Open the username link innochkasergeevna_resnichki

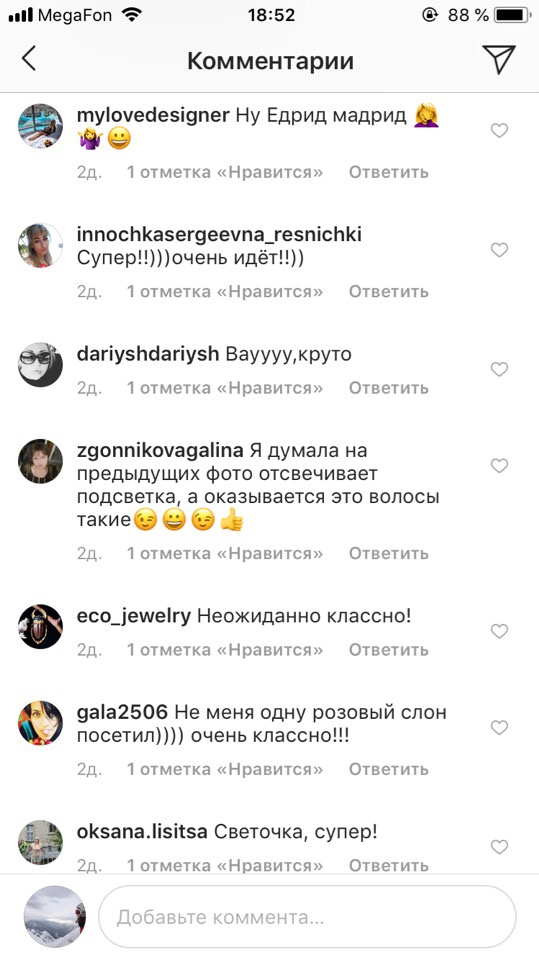[219, 234]
